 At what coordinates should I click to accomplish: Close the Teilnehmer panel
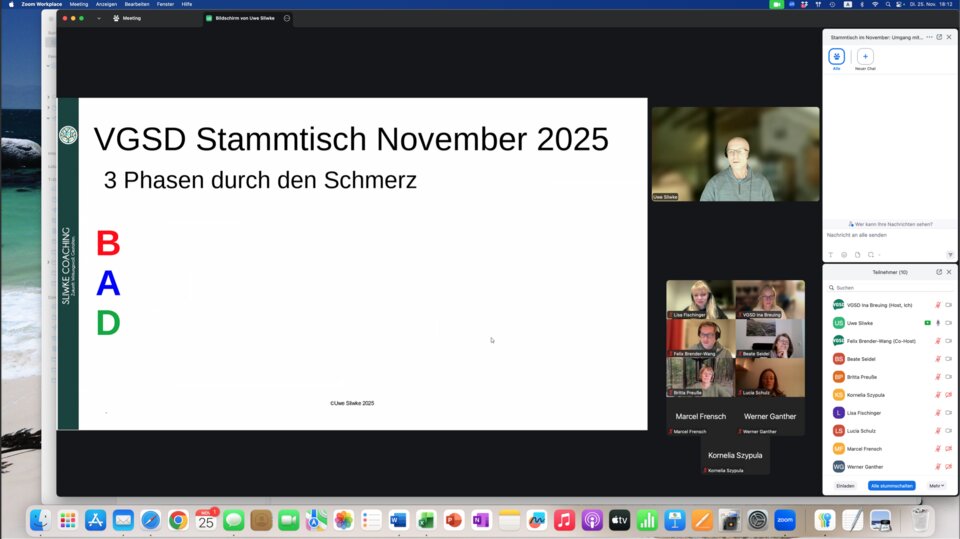[949, 272]
